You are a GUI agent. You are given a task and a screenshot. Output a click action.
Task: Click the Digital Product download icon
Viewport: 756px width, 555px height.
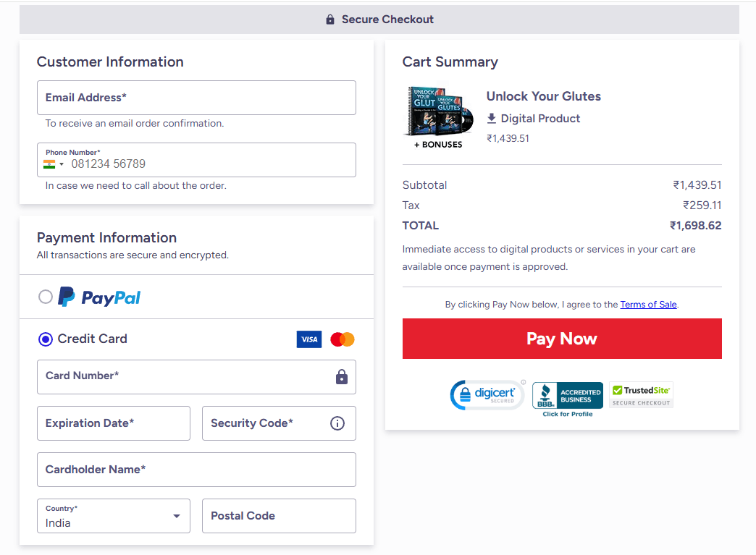coord(492,118)
